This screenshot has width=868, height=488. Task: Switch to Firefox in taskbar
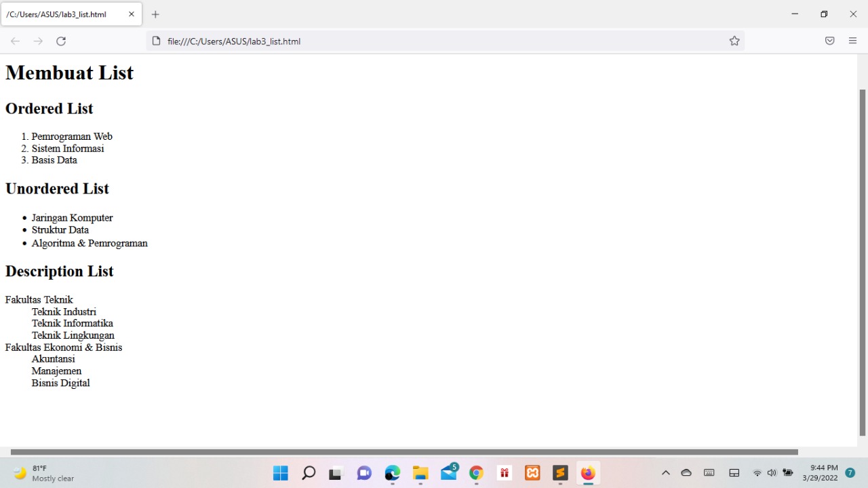click(x=588, y=473)
